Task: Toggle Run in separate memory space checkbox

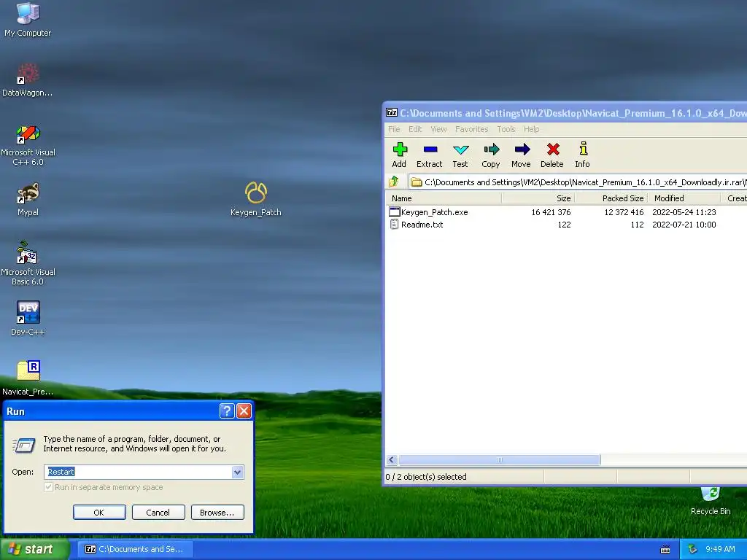Action: click(48, 486)
